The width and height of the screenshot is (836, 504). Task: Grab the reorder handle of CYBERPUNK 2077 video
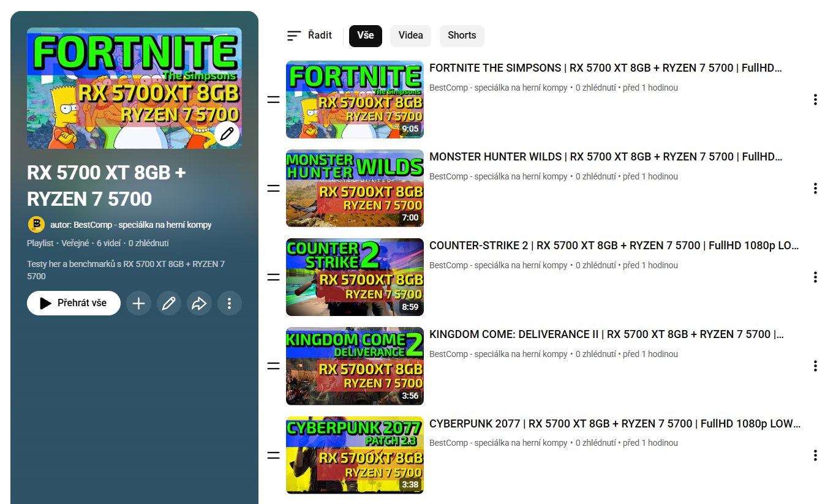pyautogui.click(x=273, y=455)
